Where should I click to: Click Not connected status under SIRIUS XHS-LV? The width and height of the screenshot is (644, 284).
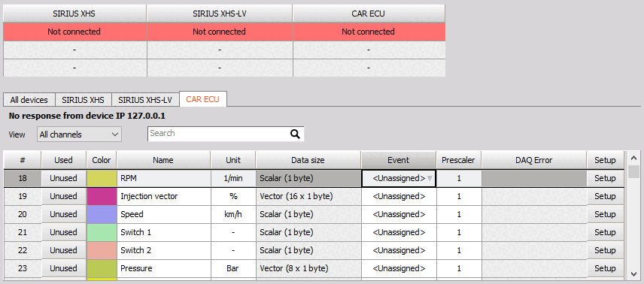point(220,32)
